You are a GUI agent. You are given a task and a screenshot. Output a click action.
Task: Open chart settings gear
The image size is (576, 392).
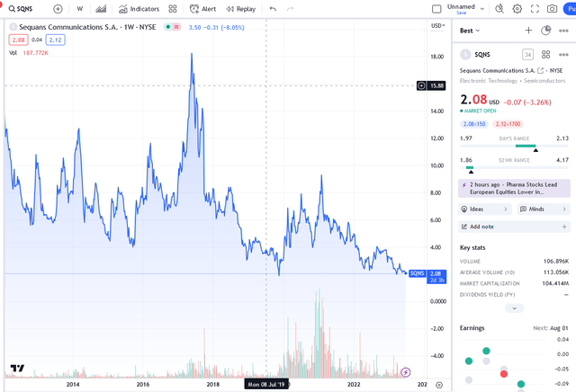pyautogui.click(x=517, y=9)
